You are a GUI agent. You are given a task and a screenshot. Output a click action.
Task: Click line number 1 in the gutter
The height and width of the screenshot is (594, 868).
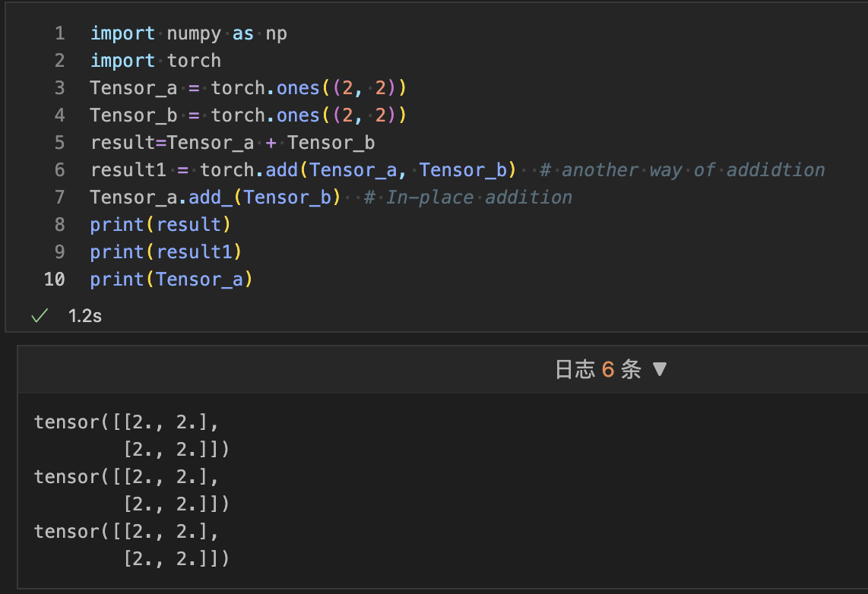point(59,33)
